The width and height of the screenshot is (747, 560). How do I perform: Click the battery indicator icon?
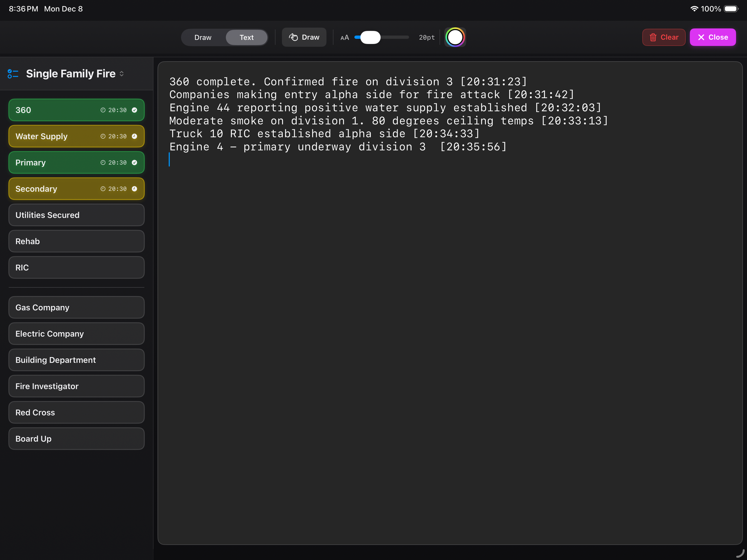coord(731,9)
